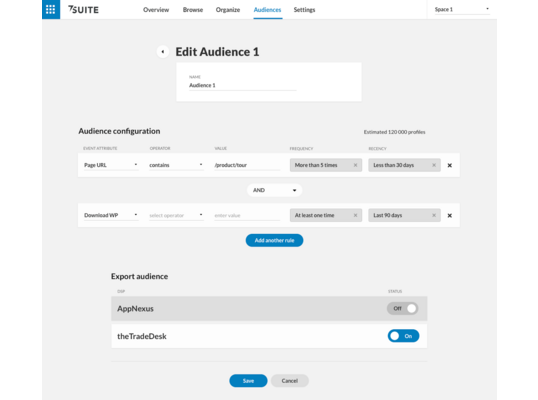
Task: Click the Audience 1 name field
Action: tap(243, 85)
